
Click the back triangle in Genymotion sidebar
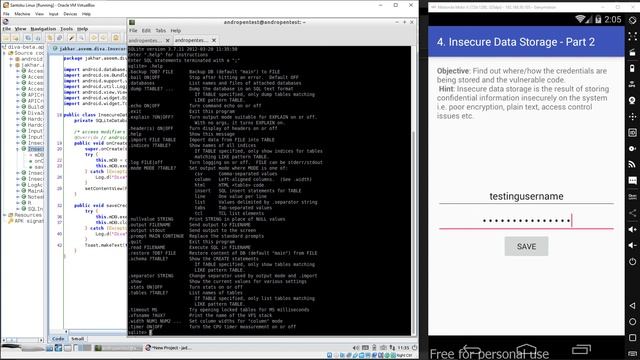point(632,305)
